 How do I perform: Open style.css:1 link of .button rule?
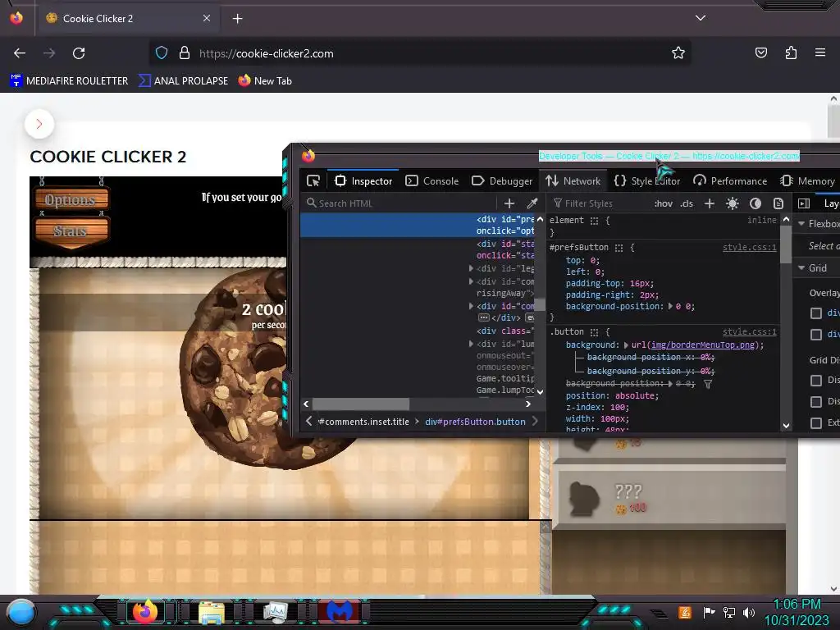pyautogui.click(x=749, y=332)
